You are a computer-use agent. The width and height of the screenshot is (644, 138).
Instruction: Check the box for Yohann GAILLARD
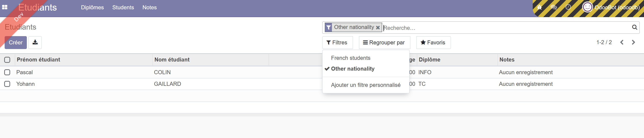pyautogui.click(x=7, y=84)
